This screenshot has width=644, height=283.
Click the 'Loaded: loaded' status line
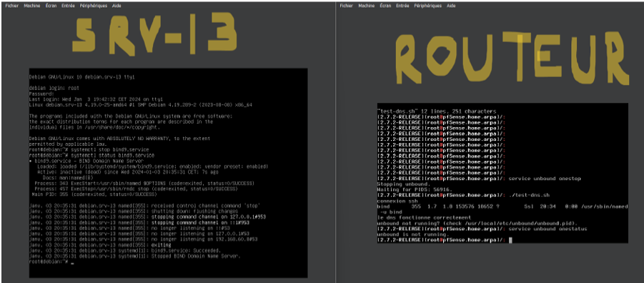pyautogui.click(x=152, y=167)
